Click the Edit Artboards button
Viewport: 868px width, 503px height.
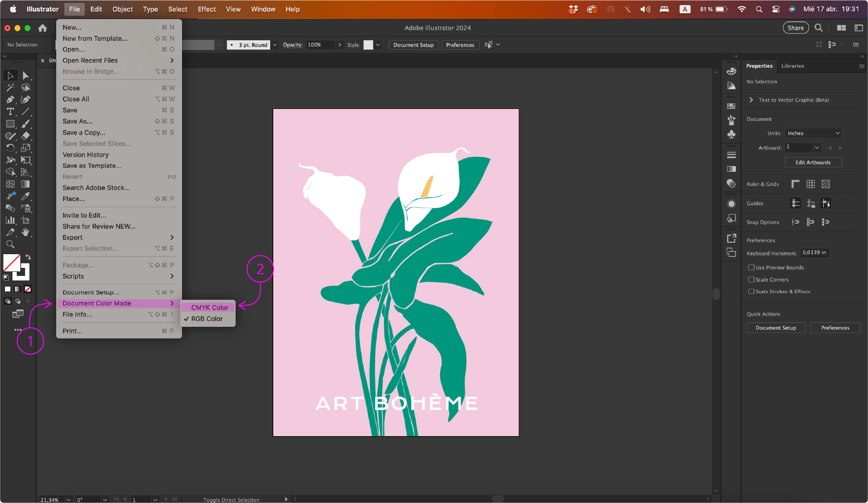(813, 162)
